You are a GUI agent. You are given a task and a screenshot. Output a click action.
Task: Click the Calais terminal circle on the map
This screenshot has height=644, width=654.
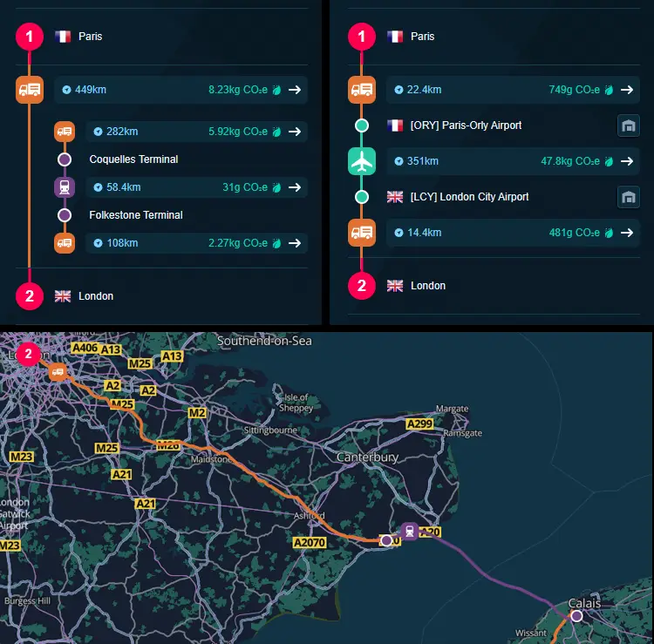click(x=577, y=615)
